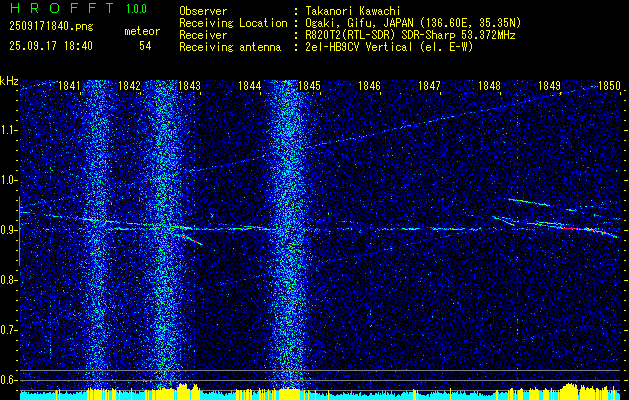Click the 0.7 kHz axis label
629x400 pixels.
point(9,330)
